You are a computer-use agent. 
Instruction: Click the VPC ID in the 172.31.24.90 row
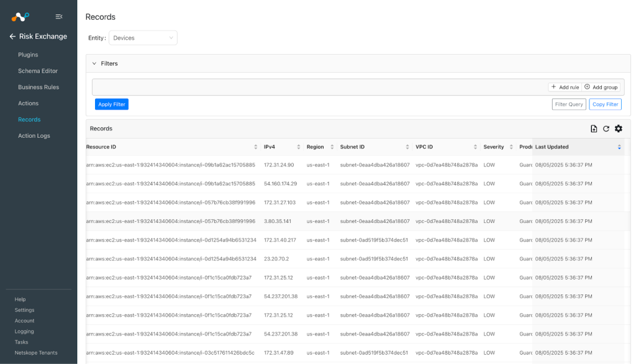coord(447,165)
